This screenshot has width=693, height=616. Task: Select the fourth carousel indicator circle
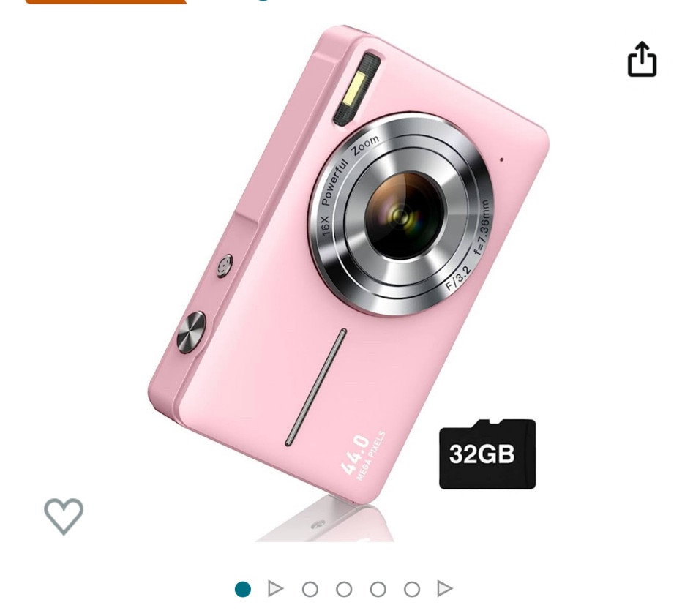click(x=344, y=589)
